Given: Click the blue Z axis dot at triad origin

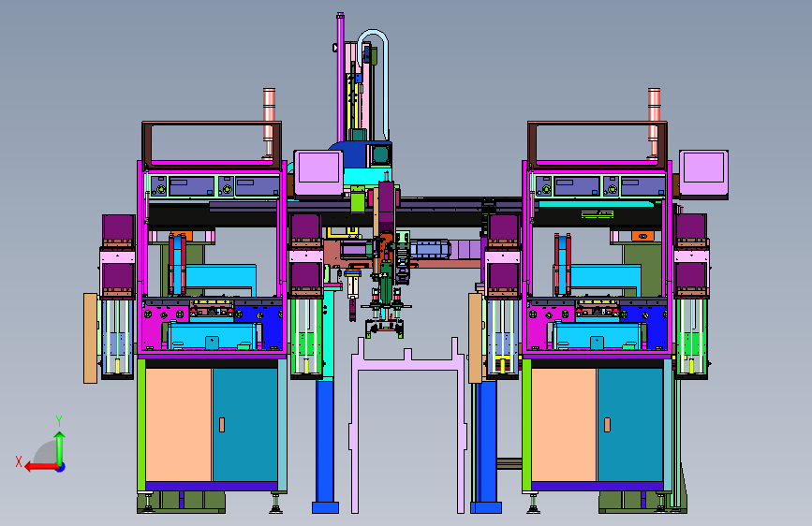Looking at the screenshot, I should [61, 467].
